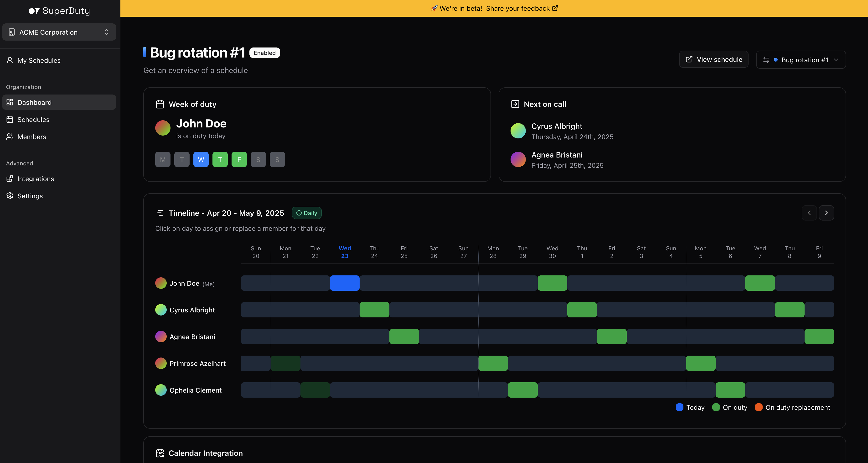Open the ACME Corporation organization switcher
Image resolution: width=868 pixels, height=463 pixels.
pyautogui.click(x=59, y=32)
